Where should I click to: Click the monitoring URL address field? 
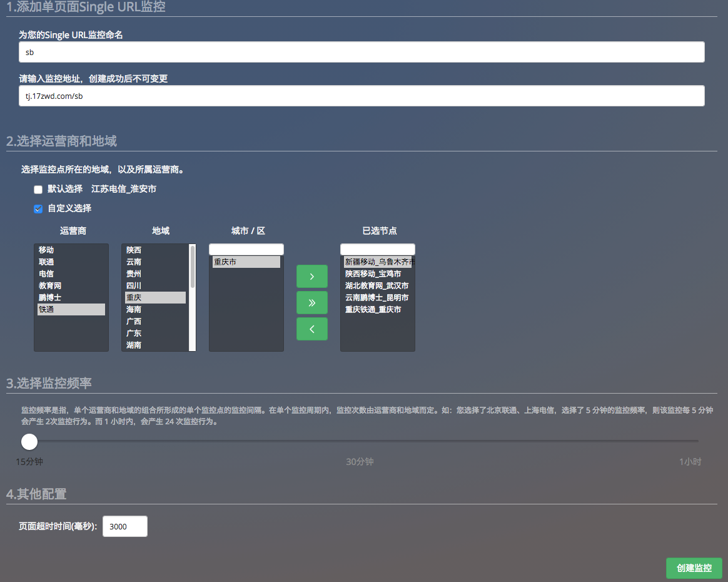pos(361,96)
